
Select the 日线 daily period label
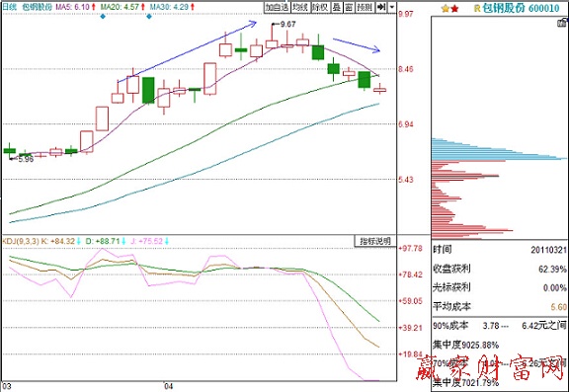10,7
